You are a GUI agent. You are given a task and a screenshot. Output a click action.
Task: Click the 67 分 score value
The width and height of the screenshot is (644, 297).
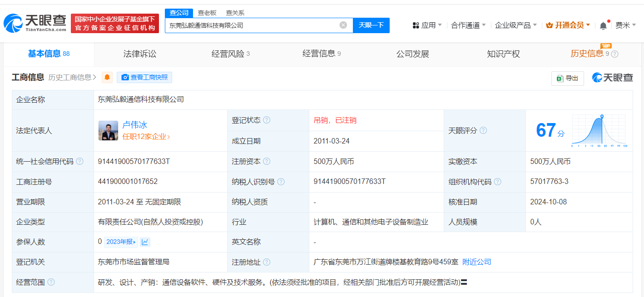(x=550, y=131)
